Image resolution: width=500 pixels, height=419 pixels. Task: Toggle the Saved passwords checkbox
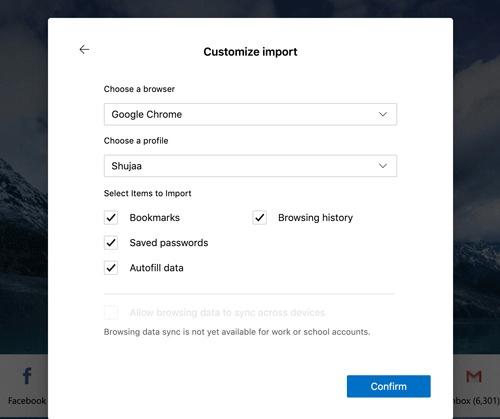click(111, 243)
